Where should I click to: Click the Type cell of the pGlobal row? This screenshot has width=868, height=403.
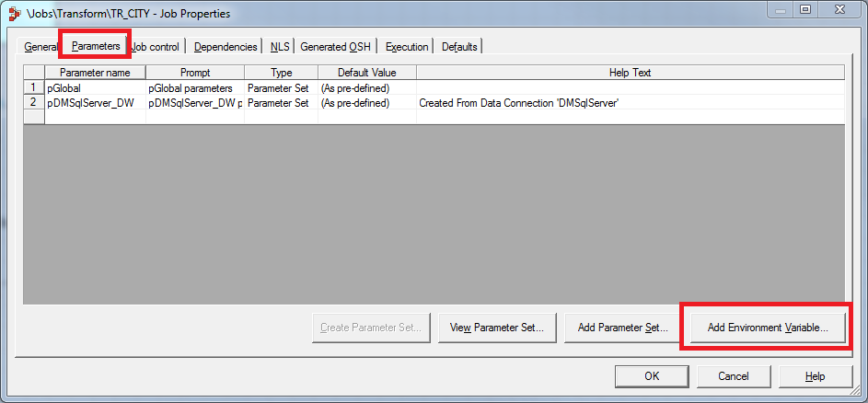(x=281, y=88)
